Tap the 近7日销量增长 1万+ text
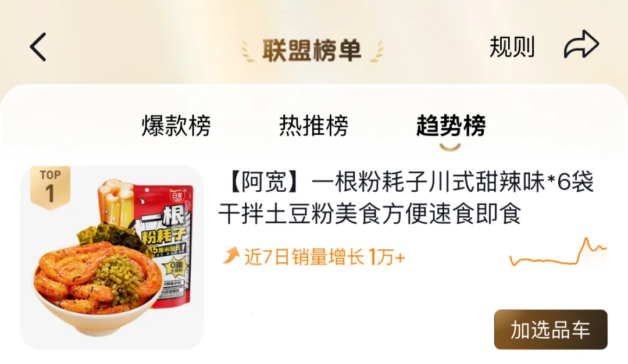Screen dimensions: 628x364 pyautogui.click(x=325, y=256)
